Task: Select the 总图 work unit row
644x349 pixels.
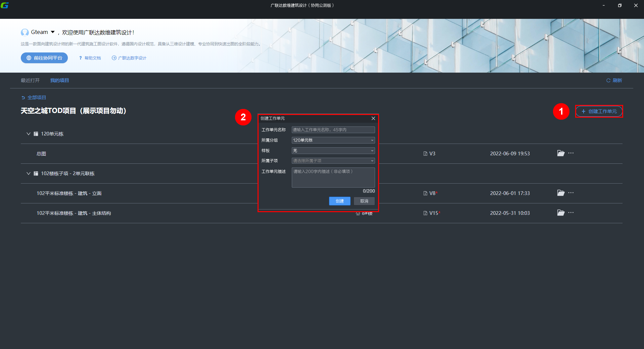Action: click(322, 154)
